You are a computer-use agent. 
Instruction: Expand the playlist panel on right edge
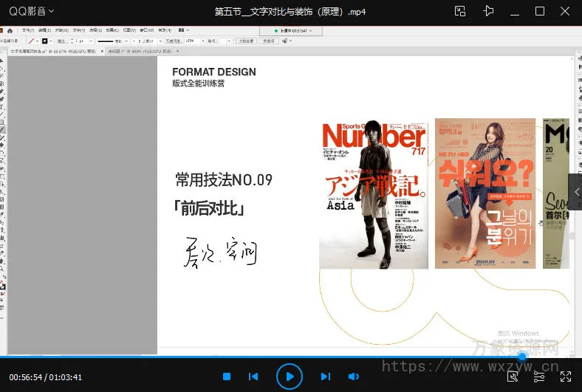[x=575, y=192]
